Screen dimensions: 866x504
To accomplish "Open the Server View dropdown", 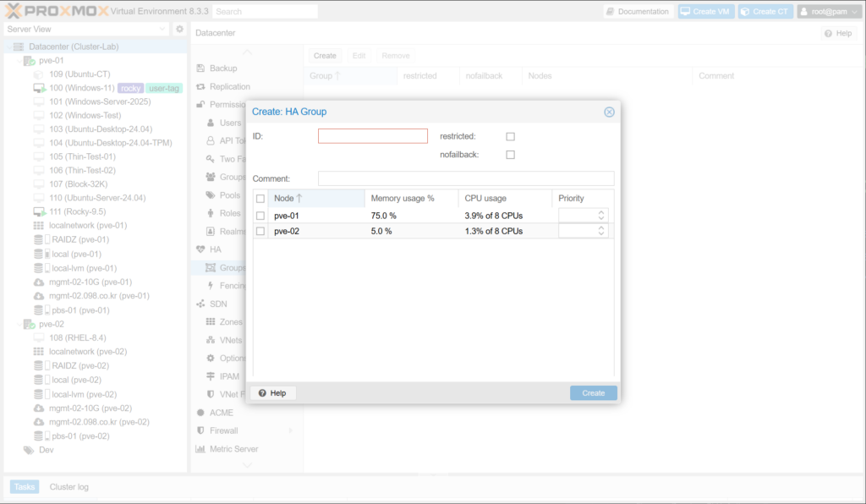I will [163, 30].
